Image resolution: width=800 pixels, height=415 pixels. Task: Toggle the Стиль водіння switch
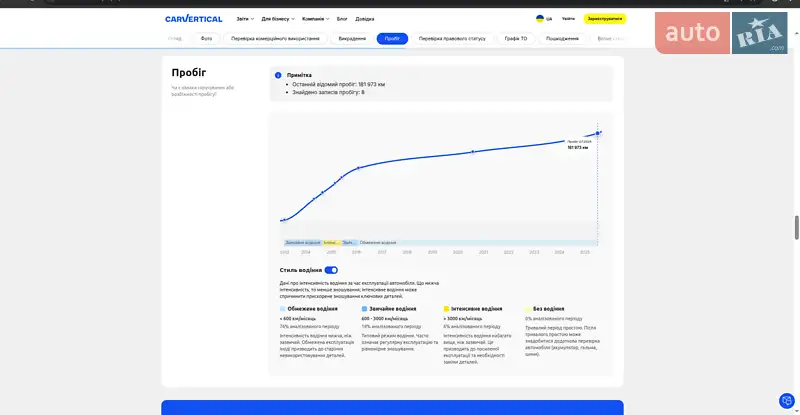click(331, 270)
